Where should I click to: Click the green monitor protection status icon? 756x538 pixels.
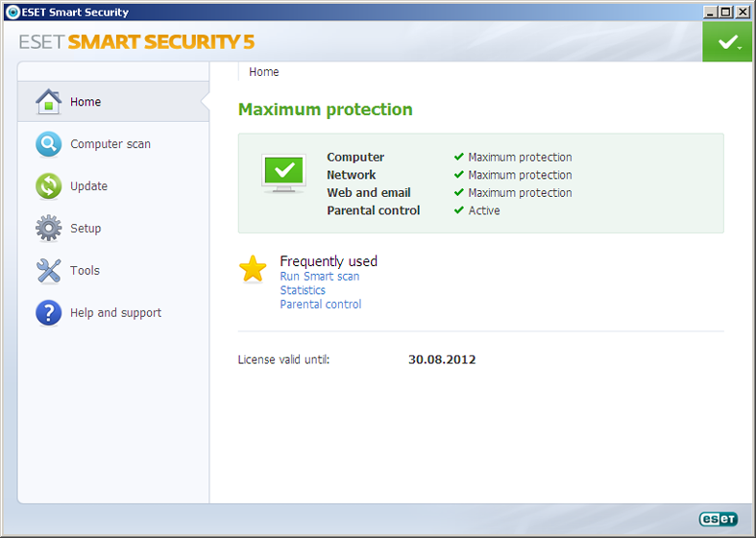[284, 174]
